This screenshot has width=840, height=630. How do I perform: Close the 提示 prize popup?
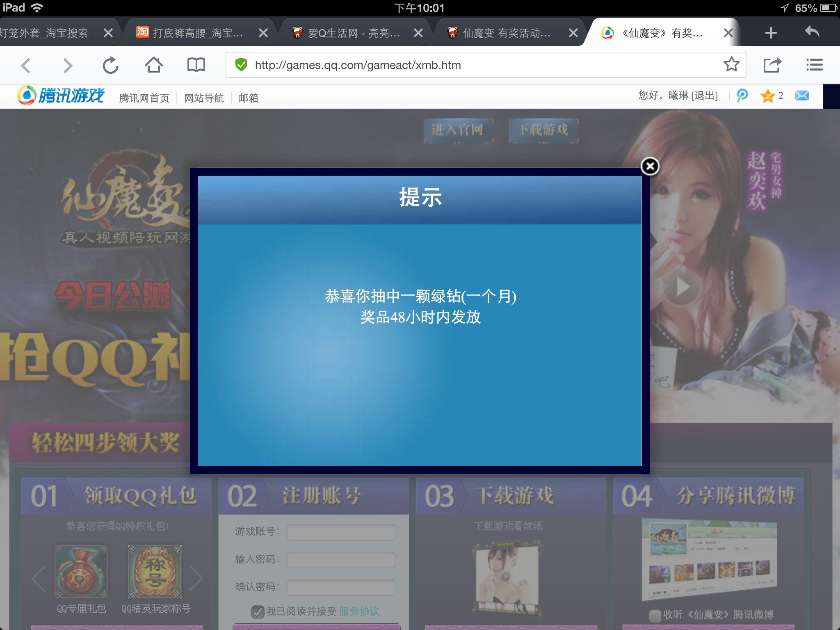(x=650, y=166)
